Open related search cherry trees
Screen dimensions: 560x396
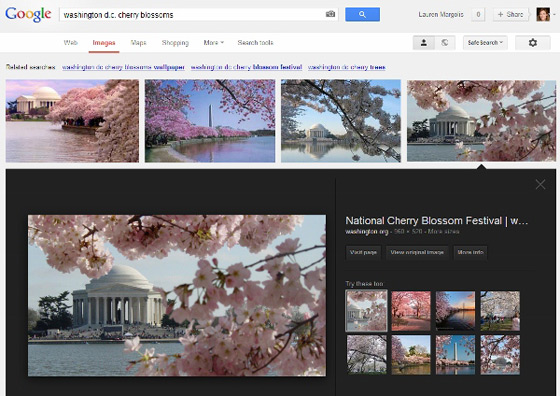[346, 67]
